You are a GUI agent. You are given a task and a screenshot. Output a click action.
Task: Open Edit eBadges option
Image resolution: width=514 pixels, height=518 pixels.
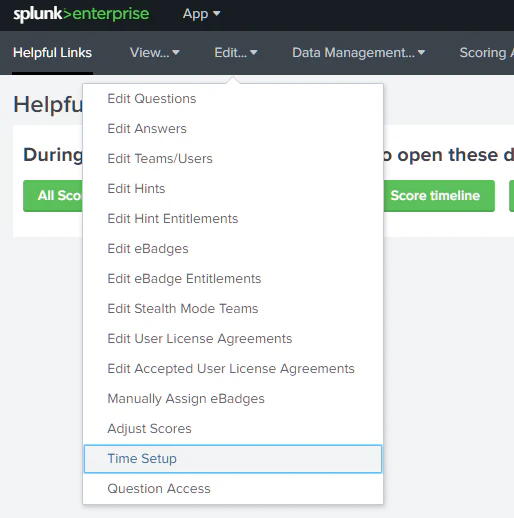233,249
